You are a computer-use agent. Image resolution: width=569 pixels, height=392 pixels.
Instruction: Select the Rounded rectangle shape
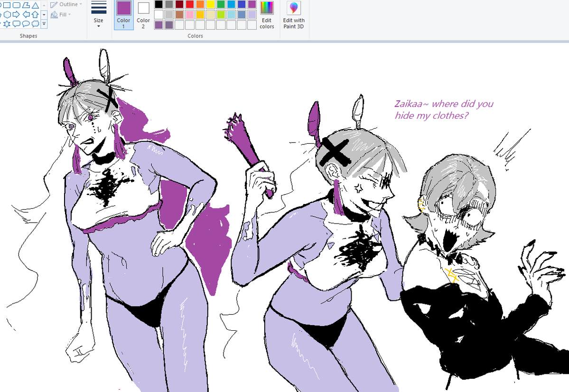[16, 5]
